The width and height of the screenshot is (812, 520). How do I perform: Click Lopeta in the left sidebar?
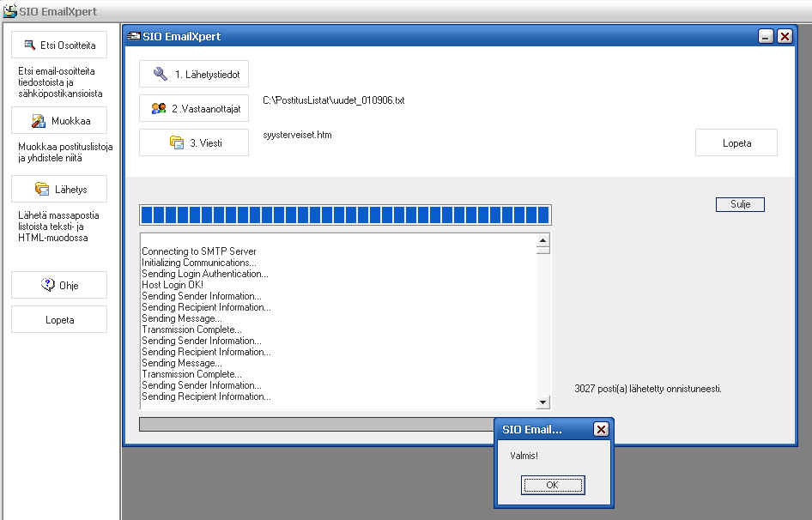point(59,319)
